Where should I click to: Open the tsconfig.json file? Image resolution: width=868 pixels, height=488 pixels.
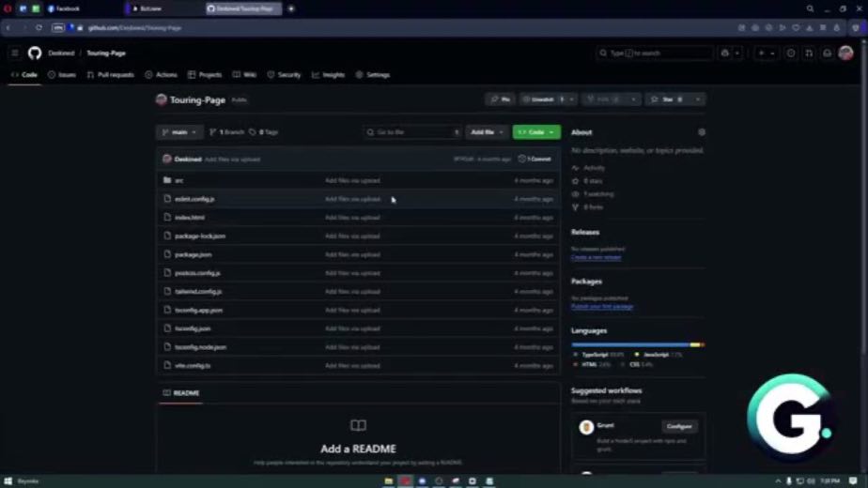[193, 328]
